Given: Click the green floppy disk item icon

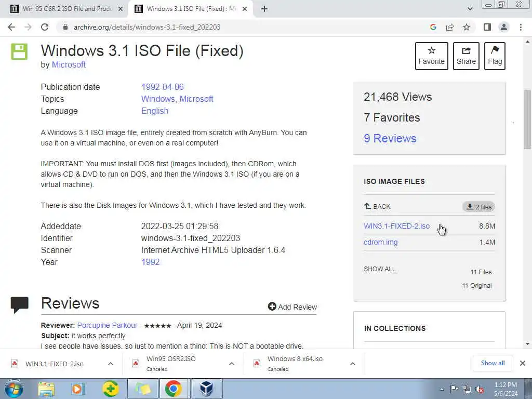Looking at the screenshot, I should coord(19,51).
